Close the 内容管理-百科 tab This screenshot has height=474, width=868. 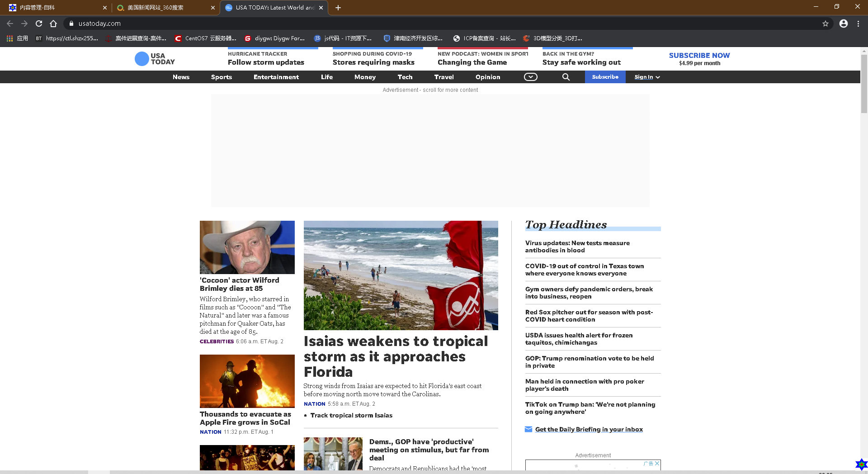[105, 8]
